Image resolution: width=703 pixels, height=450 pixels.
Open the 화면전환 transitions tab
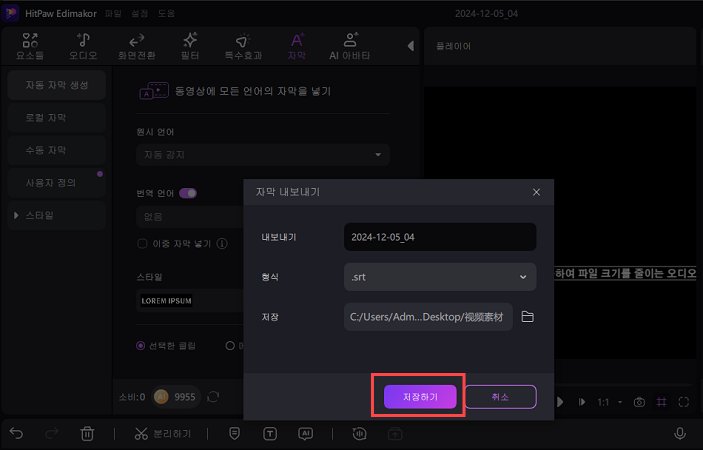[x=136, y=46]
